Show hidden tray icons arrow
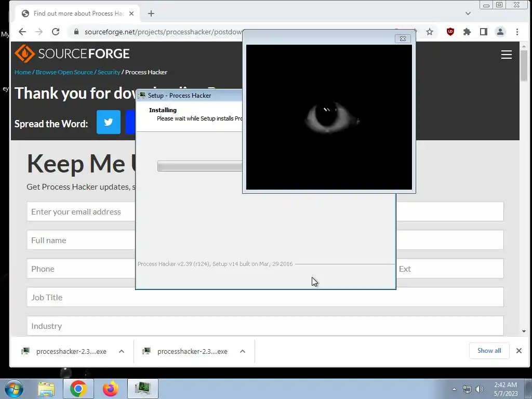The width and height of the screenshot is (532, 399). point(454,389)
